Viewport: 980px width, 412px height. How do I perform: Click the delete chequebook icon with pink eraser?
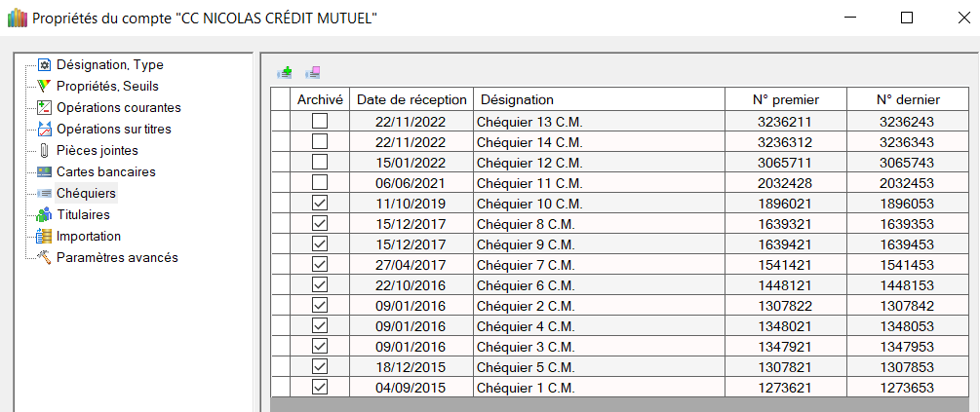click(x=312, y=71)
